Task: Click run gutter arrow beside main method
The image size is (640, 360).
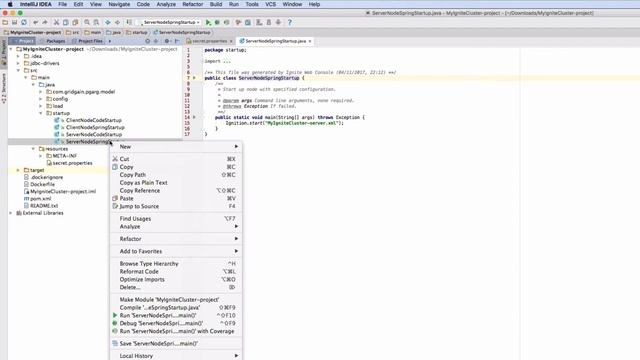Action: coord(194,117)
